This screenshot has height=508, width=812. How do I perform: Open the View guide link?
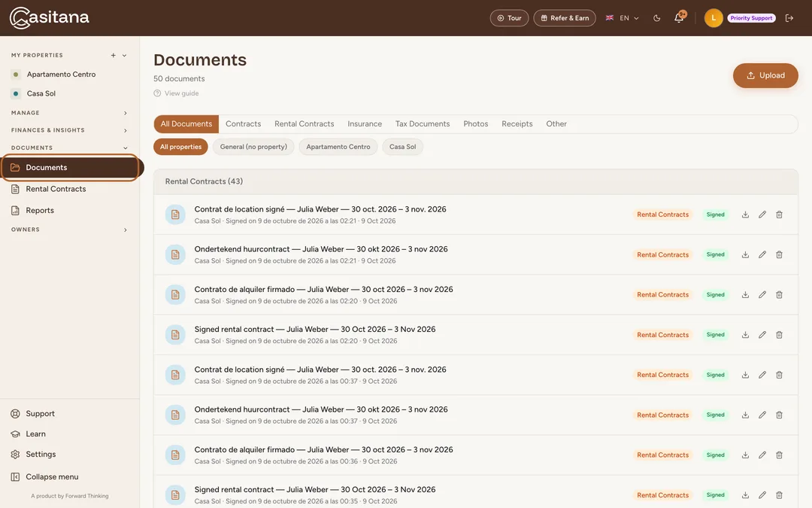[x=176, y=93]
